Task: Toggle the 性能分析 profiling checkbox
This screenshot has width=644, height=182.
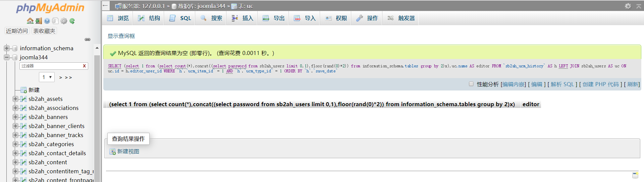Action: [x=471, y=84]
